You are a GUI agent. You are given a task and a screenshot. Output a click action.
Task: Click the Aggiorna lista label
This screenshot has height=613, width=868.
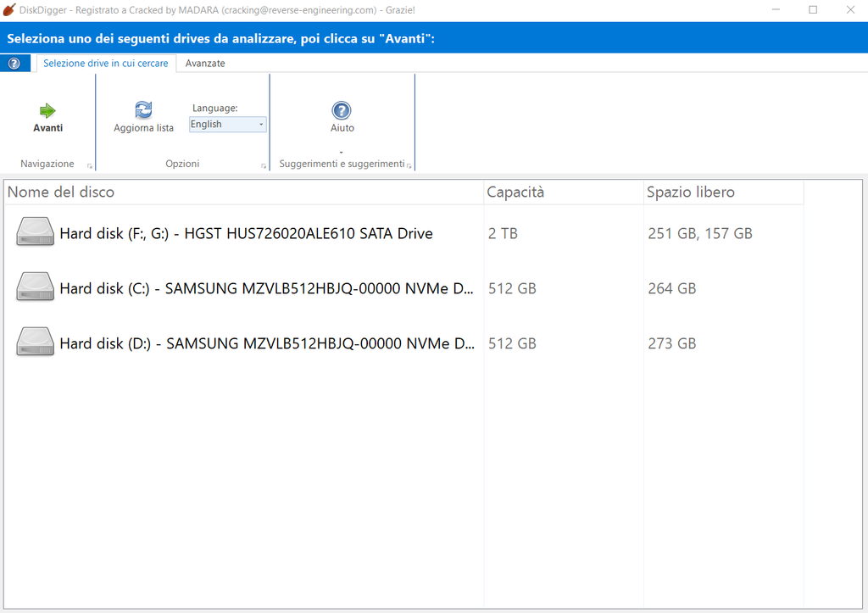pyautogui.click(x=143, y=128)
